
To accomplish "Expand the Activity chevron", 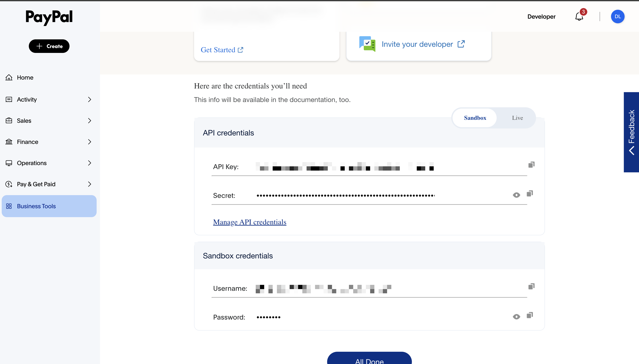I will coord(90,99).
